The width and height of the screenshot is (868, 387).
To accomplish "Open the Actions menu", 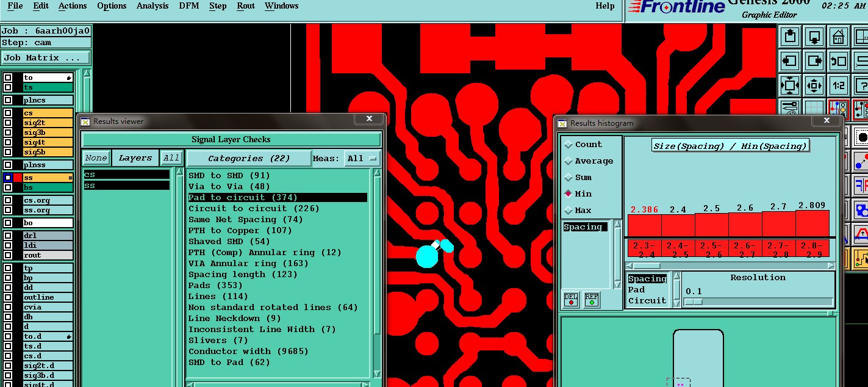I will tap(73, 6).
